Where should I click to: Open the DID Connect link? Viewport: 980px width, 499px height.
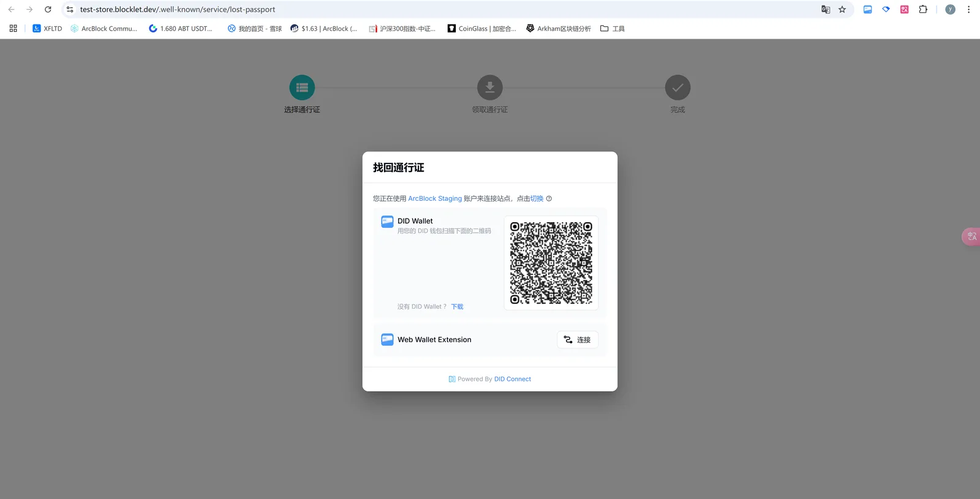coord(513,379)
